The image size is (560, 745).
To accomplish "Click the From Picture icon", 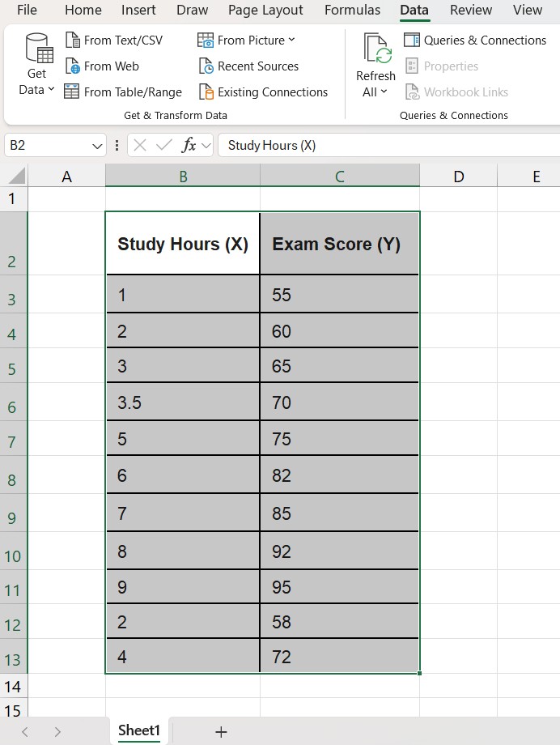I will pyautogui.click(x=206, y=40).
